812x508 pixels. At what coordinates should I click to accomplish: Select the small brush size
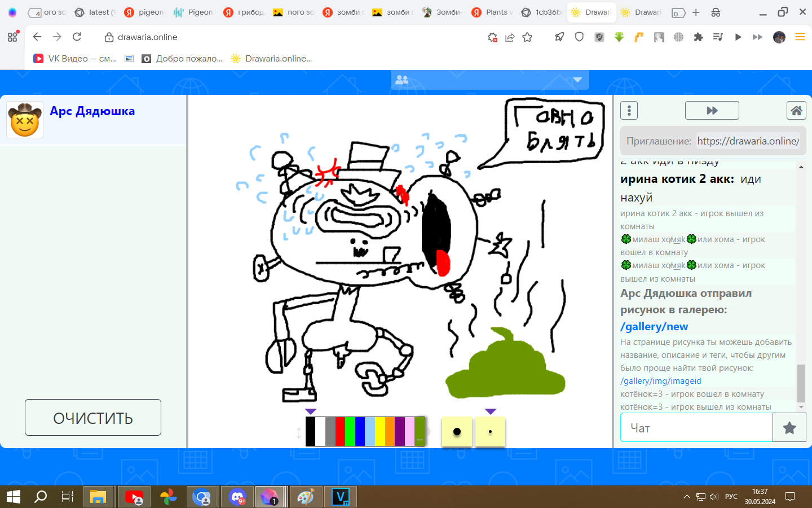click(490, 432)
